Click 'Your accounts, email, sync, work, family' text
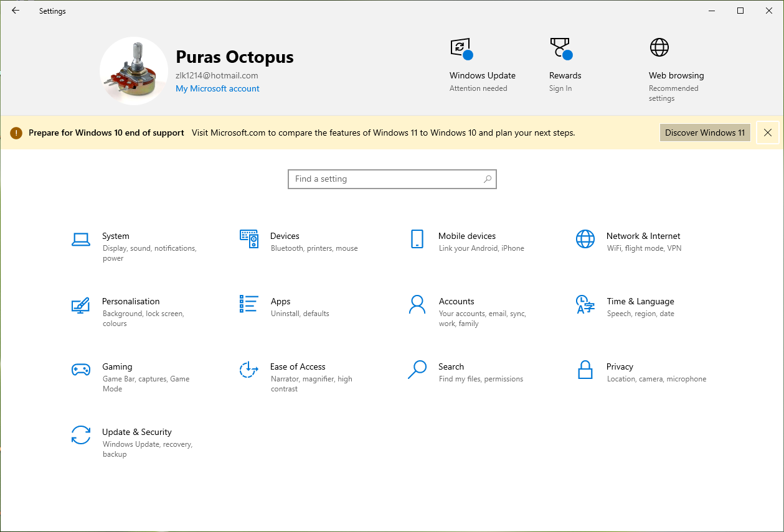The width and height of the screenshot is (784, 532). 483,319
